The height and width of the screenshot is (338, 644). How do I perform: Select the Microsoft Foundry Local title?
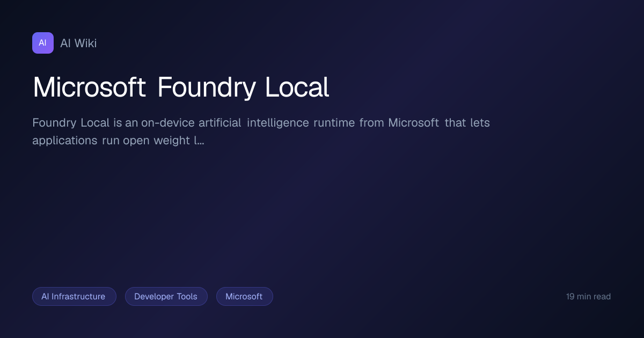(x=181, y=87)
